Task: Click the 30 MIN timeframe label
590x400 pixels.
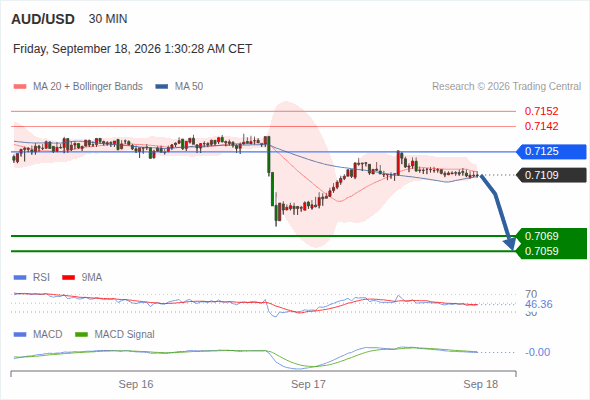Action: pyautogui.click(x=108, y=19)
